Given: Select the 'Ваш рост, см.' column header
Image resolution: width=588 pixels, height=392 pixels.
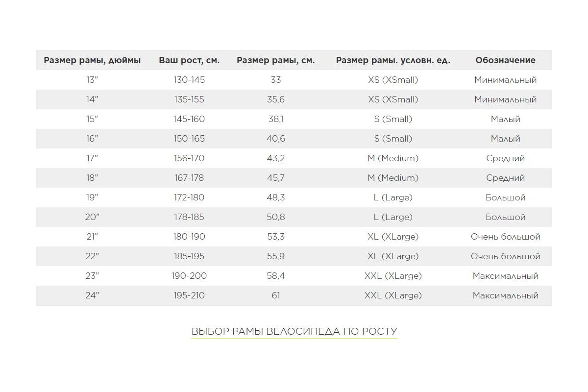Looking at the screenshot, I should pos(189,60).
